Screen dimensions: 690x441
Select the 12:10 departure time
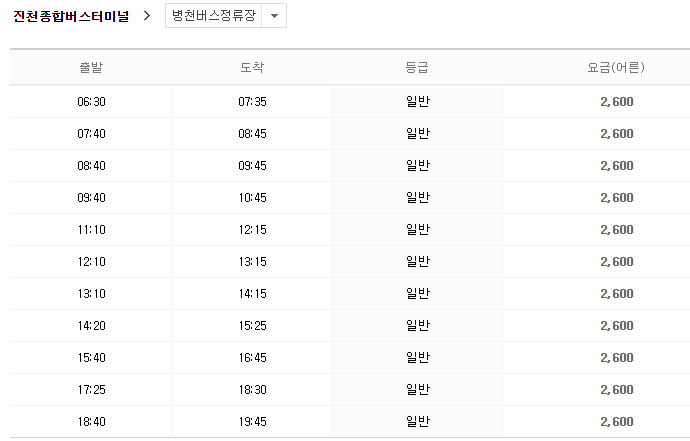click(91, 261)
